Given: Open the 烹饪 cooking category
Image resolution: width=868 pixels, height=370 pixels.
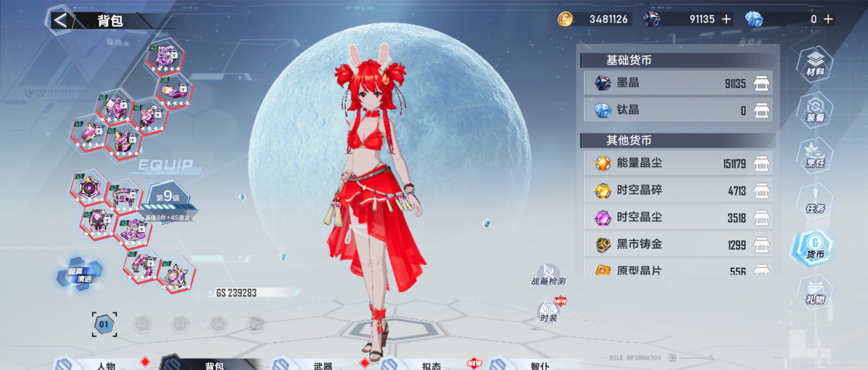Looking at the screenshot, I should (x=815, y=156).
